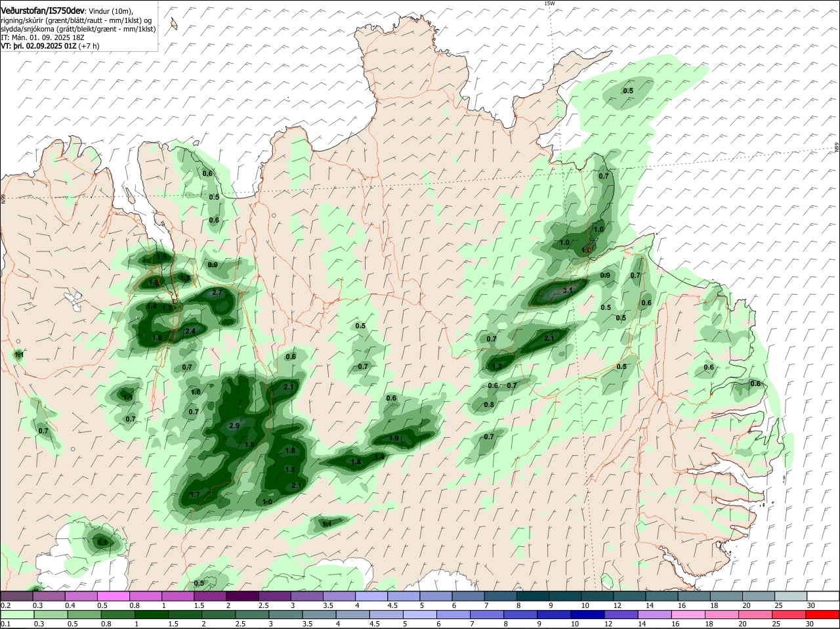Click the northernmost '0.5' value over the sea

click(x=628, y=91)
